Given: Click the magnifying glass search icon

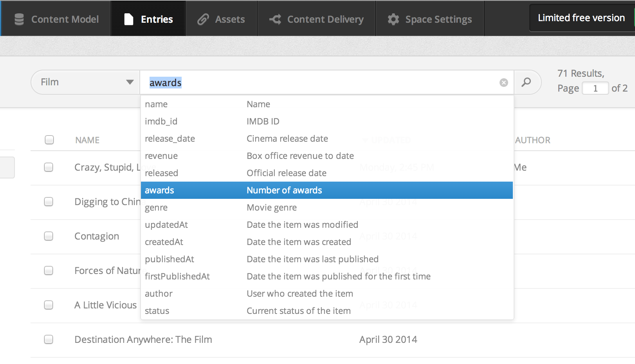Looking at the screenshot, I should tap(527, 82).
